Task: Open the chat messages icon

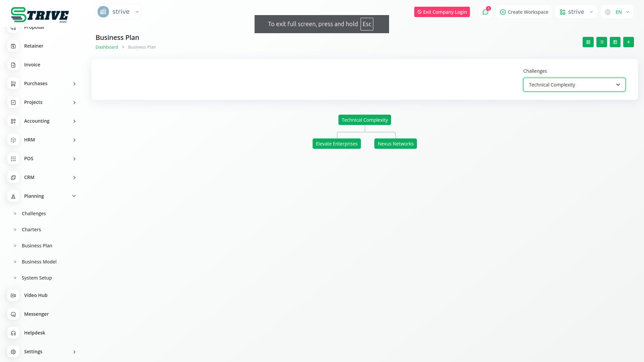Action: pos(485,12)
